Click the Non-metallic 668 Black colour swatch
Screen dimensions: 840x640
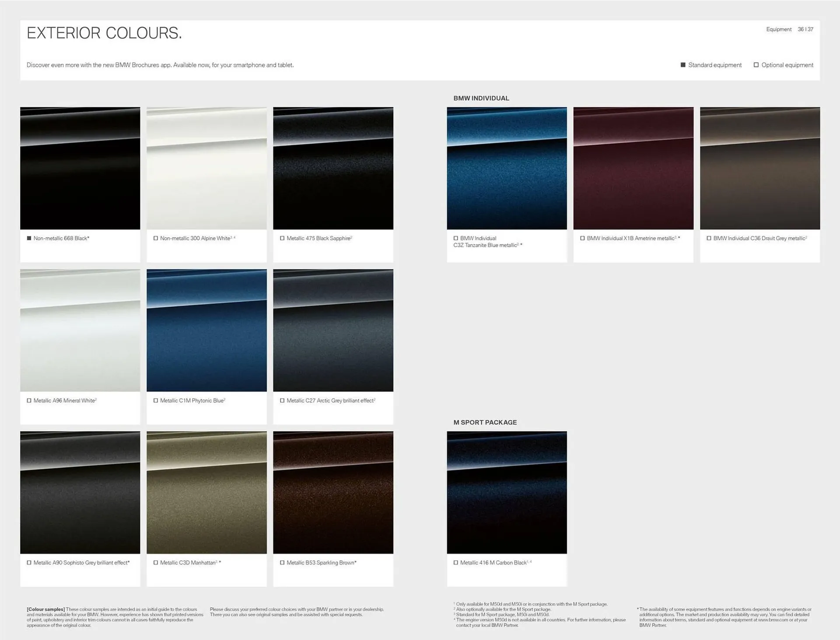80,168
